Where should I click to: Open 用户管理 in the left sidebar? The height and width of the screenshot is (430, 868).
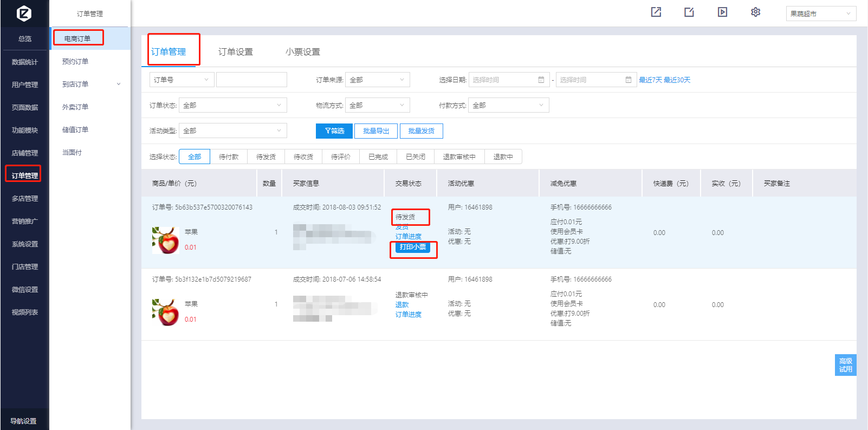pyautogui.click(x=25, y=85)
